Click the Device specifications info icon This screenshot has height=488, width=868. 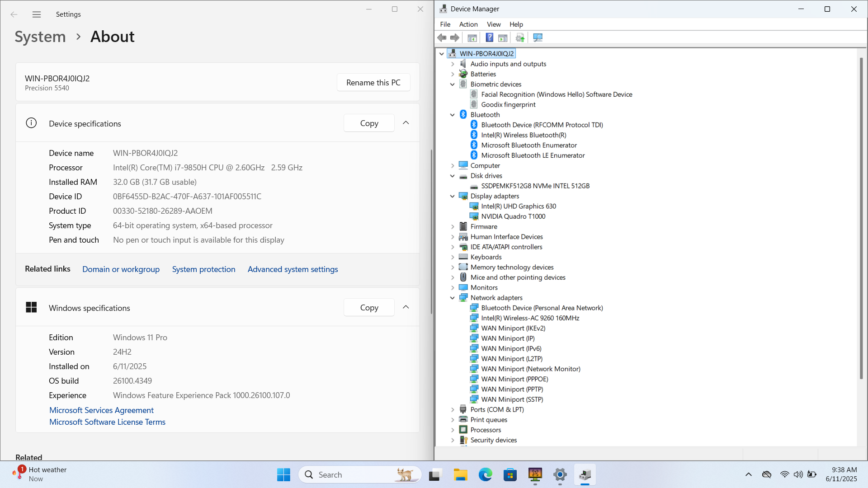click(31, 123)
